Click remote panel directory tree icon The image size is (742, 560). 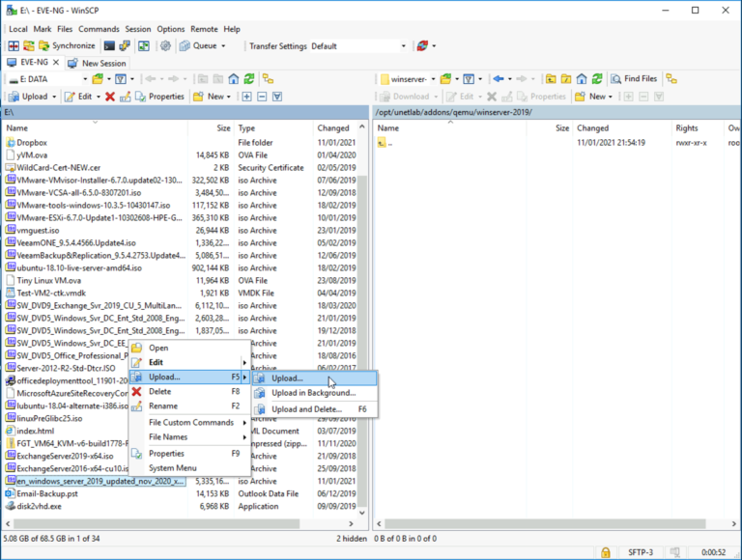point(671,79)
